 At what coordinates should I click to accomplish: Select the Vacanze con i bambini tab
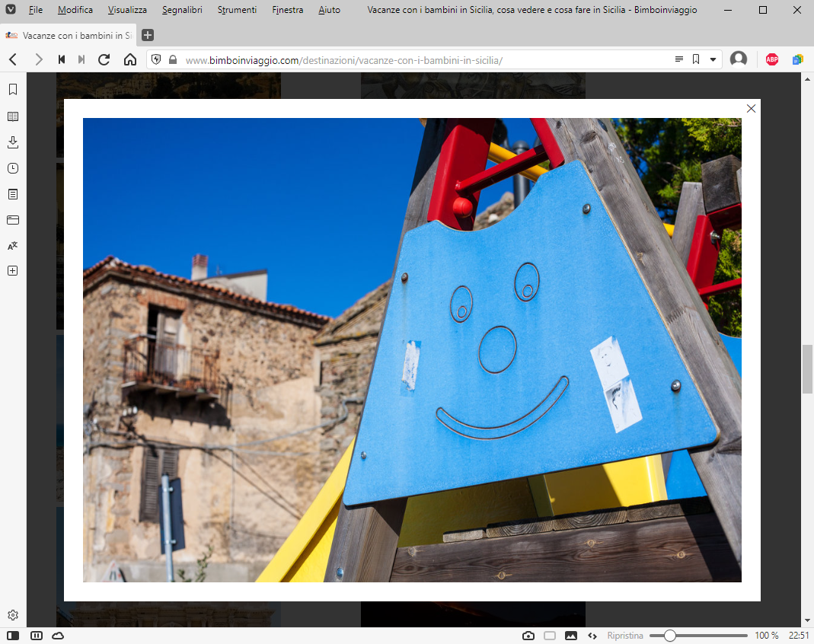(x=69, y=35)
